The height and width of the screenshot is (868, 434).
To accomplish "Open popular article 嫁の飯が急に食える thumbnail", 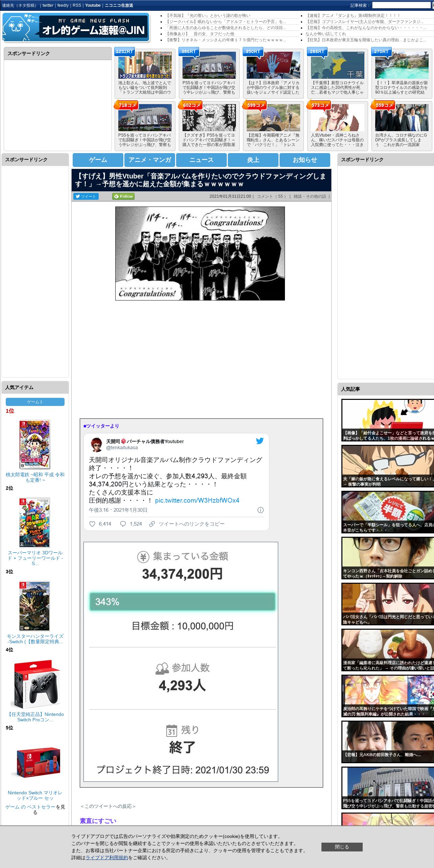I will click(388, 466).
